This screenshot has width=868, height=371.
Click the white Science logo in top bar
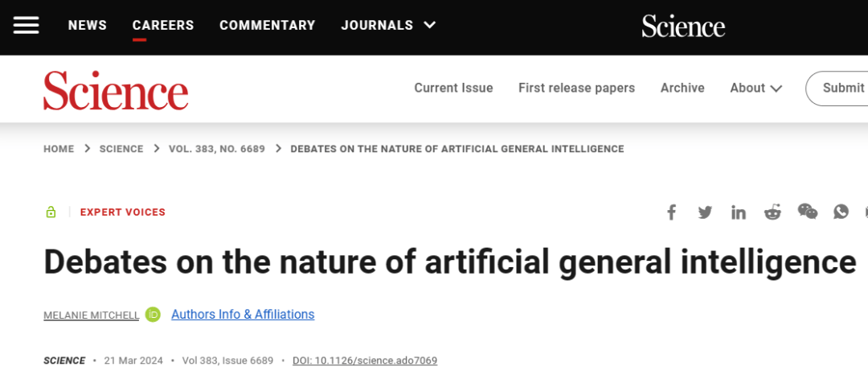click(683, 27)
